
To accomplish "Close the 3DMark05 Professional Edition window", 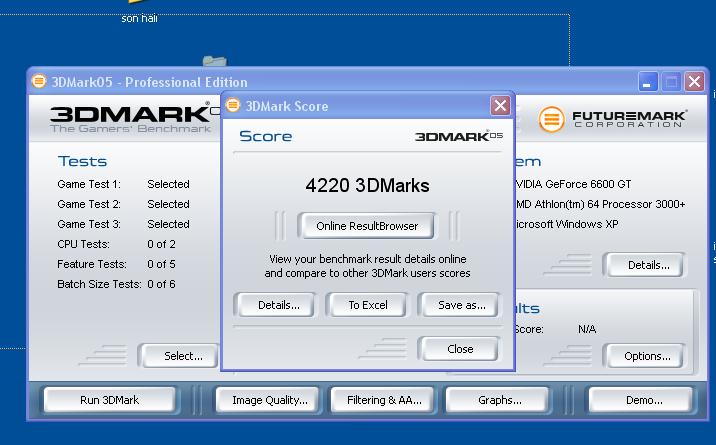I will tap(694, 82).
